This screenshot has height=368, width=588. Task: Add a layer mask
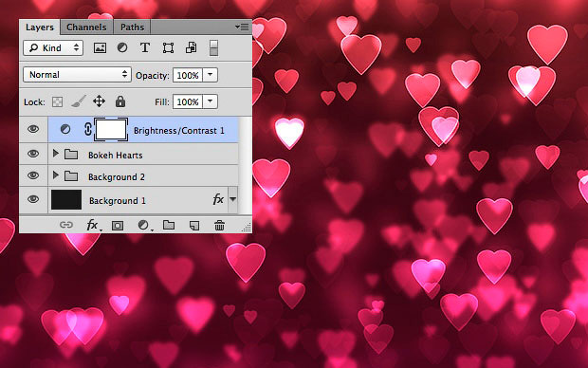click(x=118, y=226)
